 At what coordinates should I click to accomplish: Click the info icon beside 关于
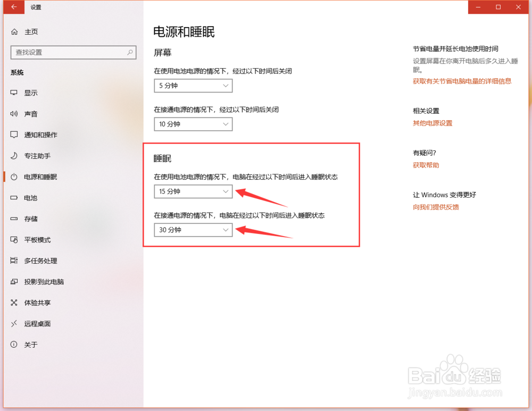click(14, 345)
